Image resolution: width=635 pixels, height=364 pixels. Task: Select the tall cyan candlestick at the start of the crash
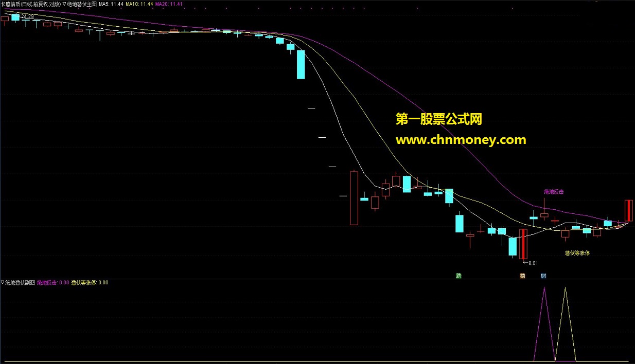(x=301, y=64)
